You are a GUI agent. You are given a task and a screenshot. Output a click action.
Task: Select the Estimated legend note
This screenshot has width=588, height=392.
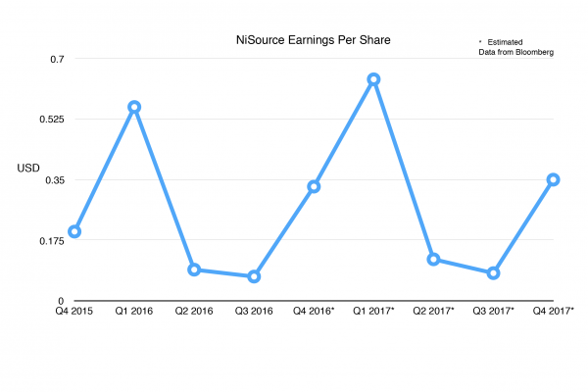click(511, 40)
